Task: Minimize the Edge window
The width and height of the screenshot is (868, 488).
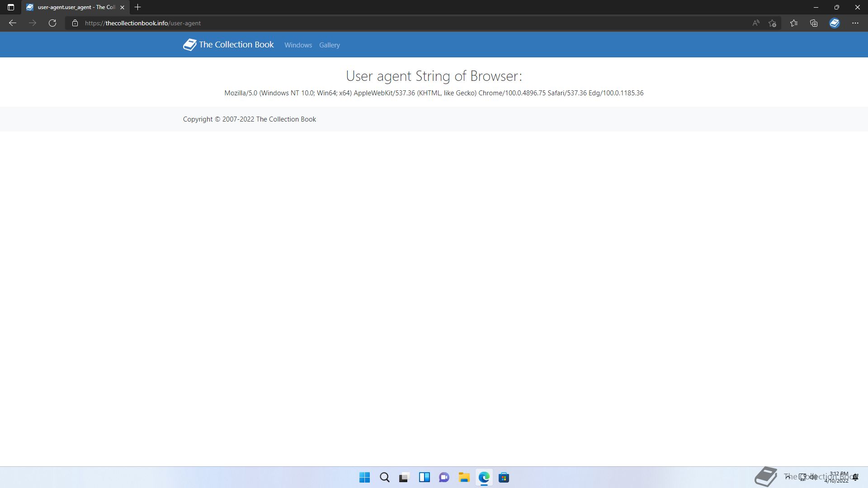Action: 816,7
